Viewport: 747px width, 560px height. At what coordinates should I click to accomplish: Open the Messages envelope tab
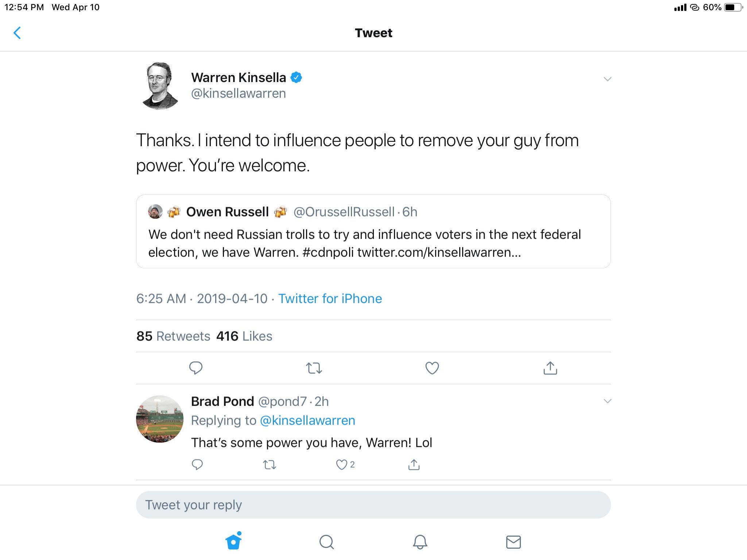click(513, 542)
